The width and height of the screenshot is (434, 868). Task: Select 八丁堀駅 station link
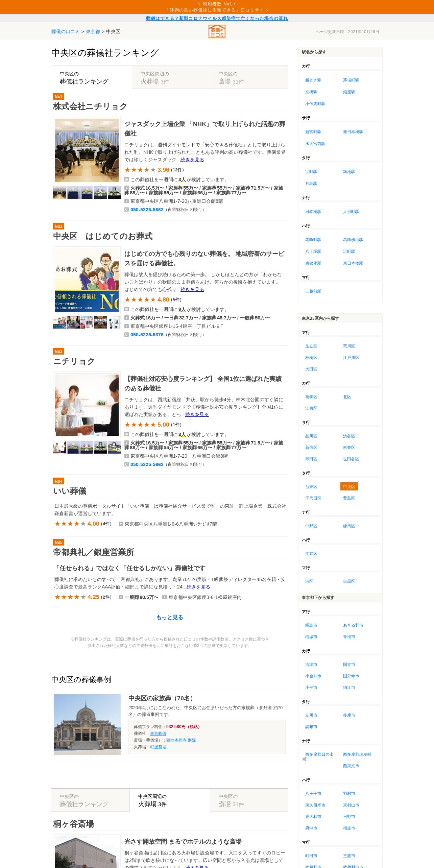[x=313, y=251]
